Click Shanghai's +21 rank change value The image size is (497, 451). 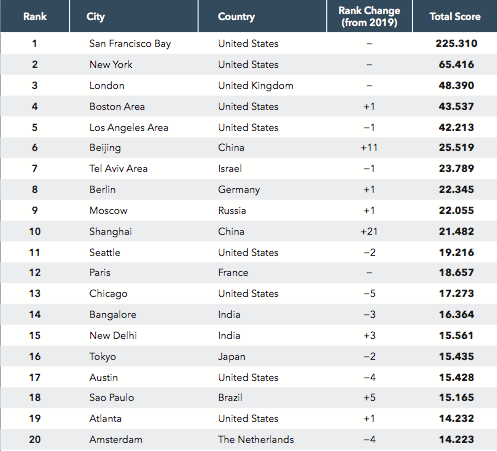(369, 231)
